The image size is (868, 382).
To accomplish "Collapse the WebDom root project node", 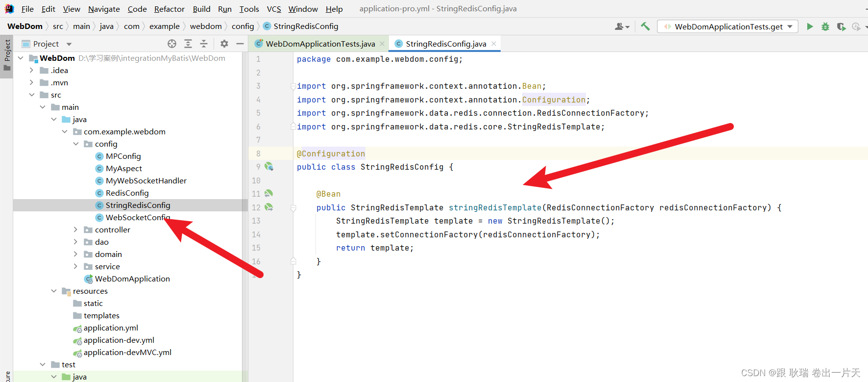I will 21,58.
